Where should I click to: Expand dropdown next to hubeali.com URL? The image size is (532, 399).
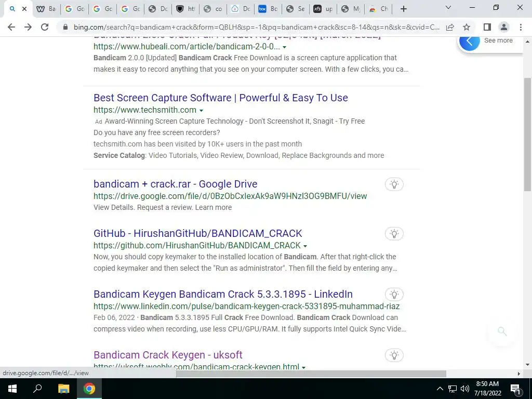coord(284,47)
